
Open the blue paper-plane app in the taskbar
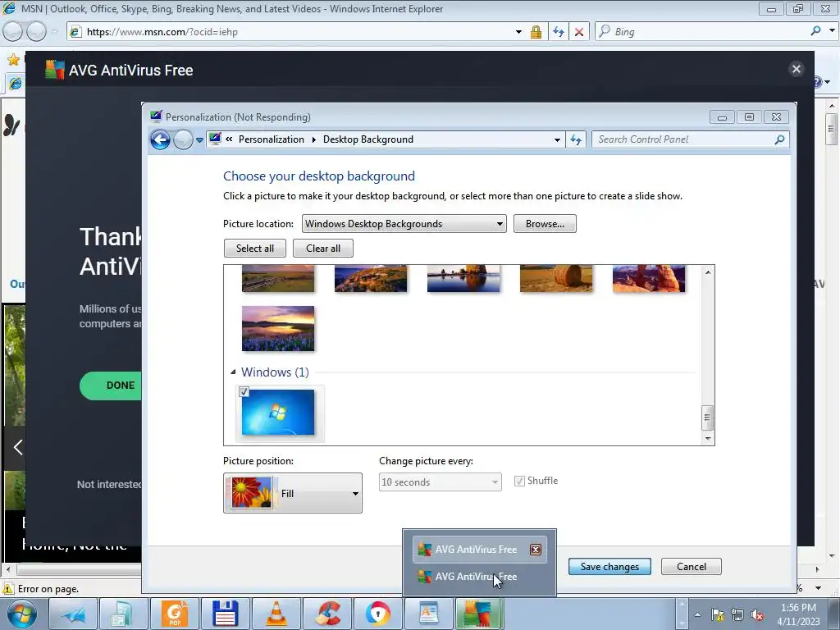(x=73, y=614)
